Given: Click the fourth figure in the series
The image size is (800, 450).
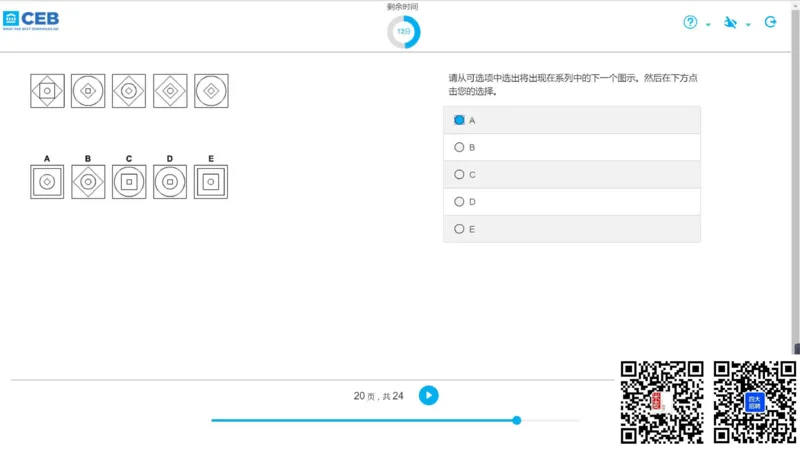Looking at the screenshot, I should [170, 91].
